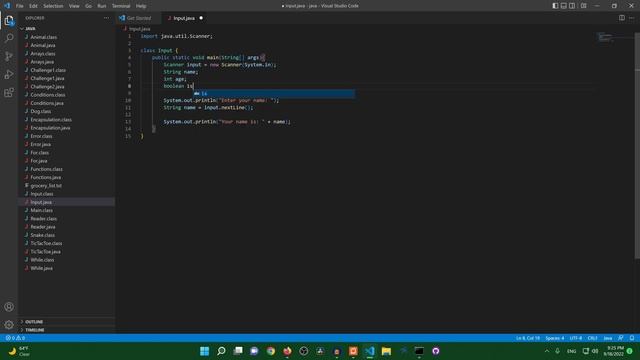This screenshot has width=640, height=360.
Task: Open Explorer's more actions ellipsis
Action: tap(107, 18)
